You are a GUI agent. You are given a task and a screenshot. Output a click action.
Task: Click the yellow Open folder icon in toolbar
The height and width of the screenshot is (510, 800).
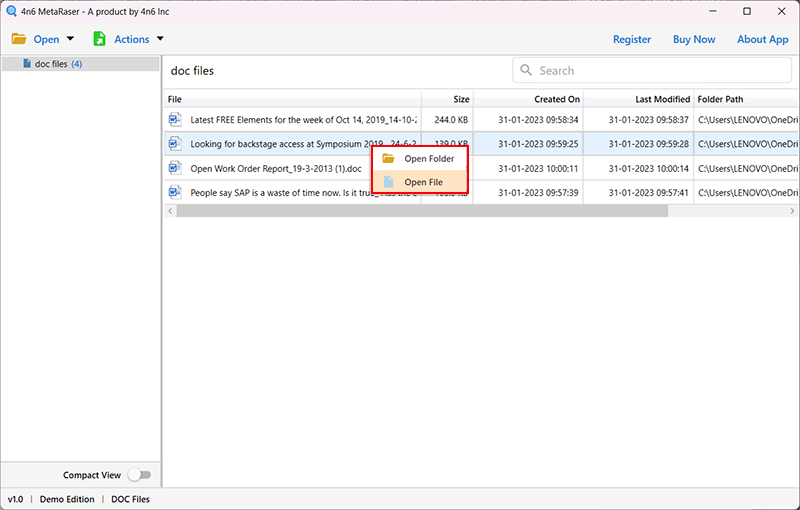19,39
